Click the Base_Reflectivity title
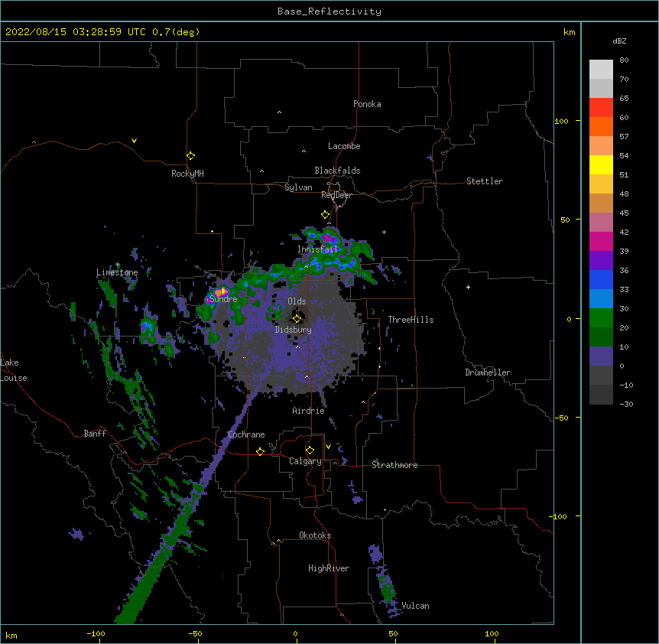659x644 pixels. (x=329, y=11)
